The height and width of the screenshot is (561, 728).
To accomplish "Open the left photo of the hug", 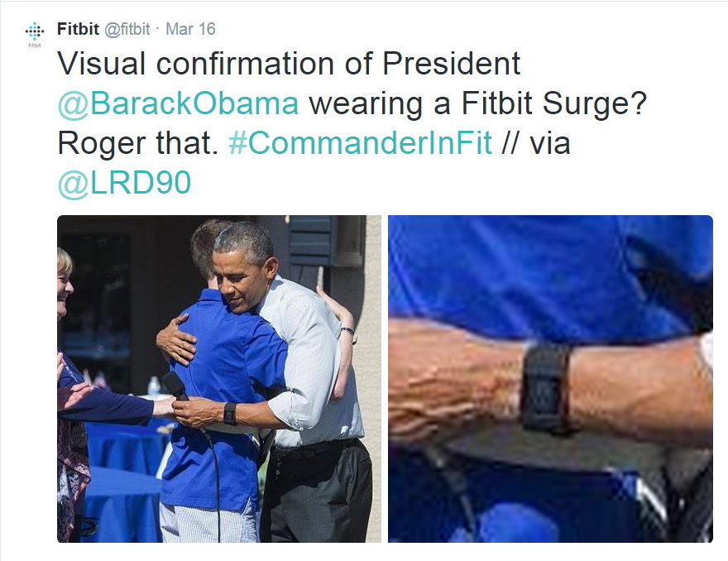I will tap(219, 378).
